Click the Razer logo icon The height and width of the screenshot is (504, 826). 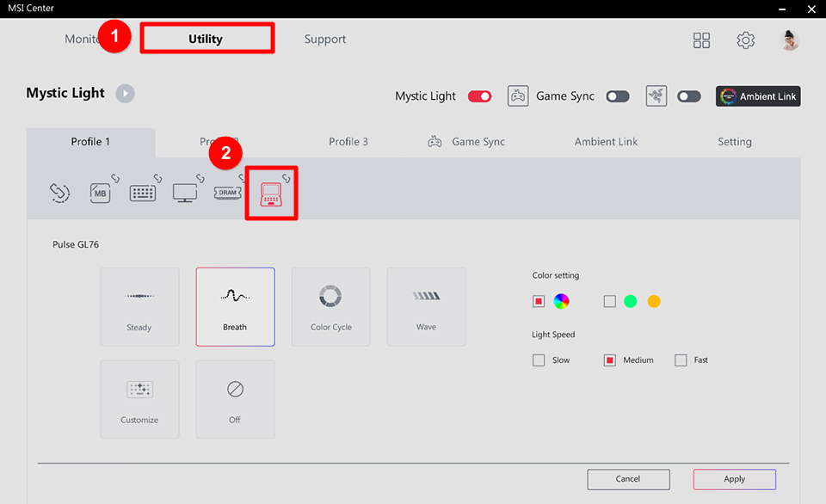(656, 95)
